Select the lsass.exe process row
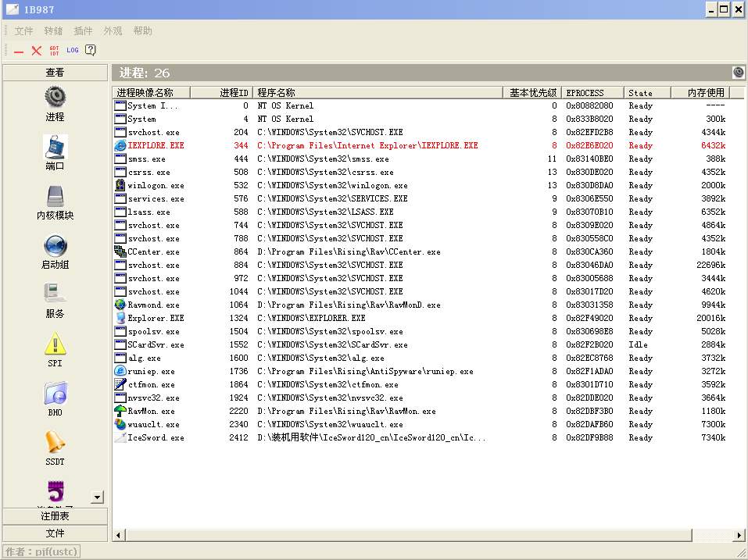Screen dimensions: 748x560 point(420,212)
